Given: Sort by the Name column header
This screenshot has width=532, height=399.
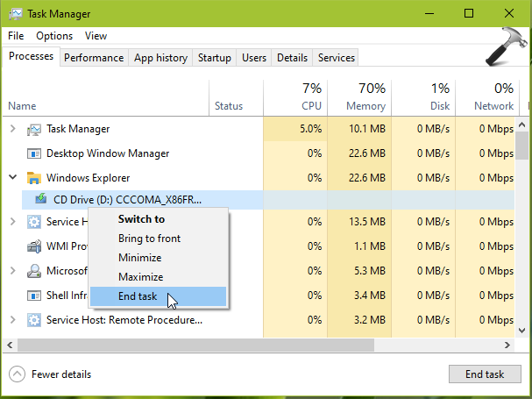Looking at the screenshot, I should [x=106, y=98].
